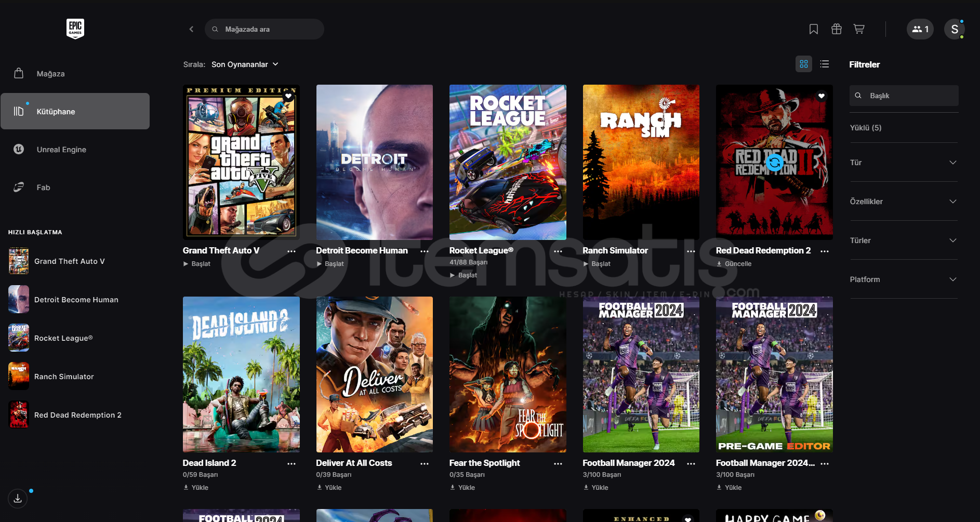
Task: Select Kütüphane in the sidebar
Action: (75, 111)
